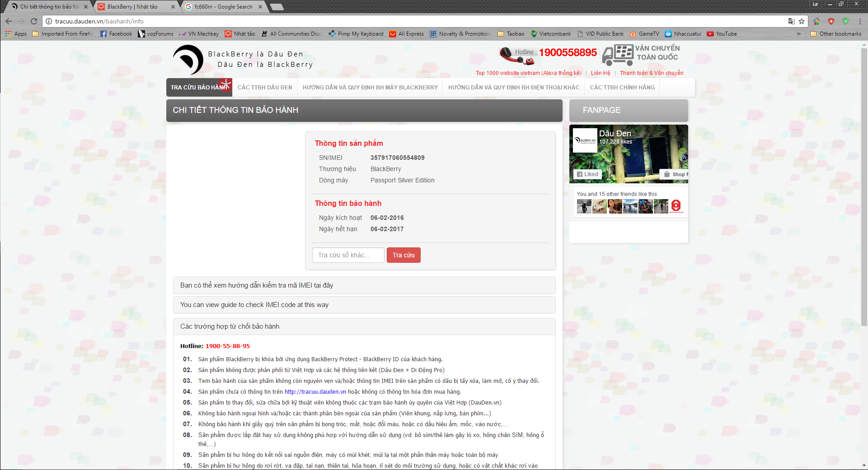The height and width of the screenshot is (470, 868).
Task: Click the delivery truck shipping icon
Action: pyautogui.click(x=618, y=55)
